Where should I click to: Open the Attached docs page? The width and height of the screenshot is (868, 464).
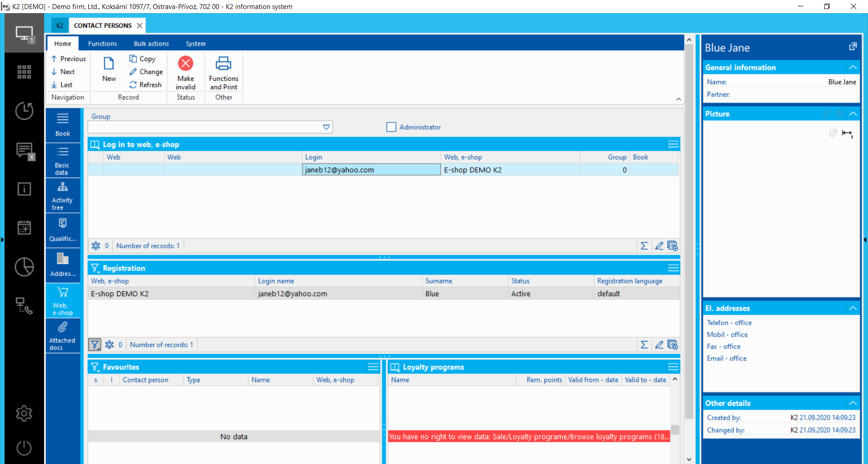63,336
